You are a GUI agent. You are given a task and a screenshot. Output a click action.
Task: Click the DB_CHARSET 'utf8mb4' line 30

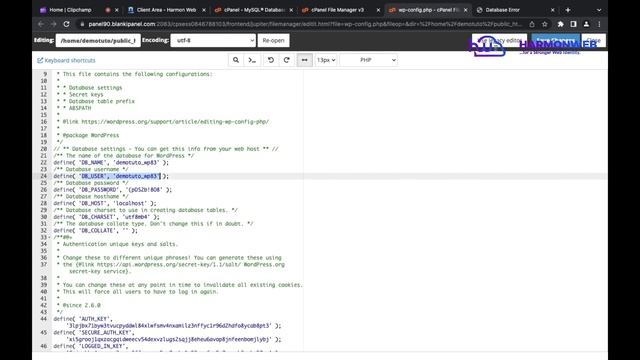pos(107,217)
